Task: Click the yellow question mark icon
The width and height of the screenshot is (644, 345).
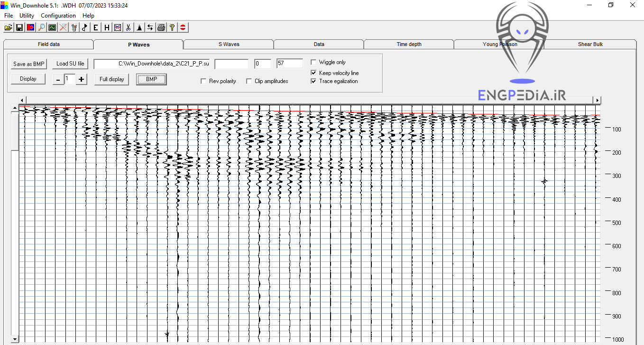Action: [x=172, y=28]
